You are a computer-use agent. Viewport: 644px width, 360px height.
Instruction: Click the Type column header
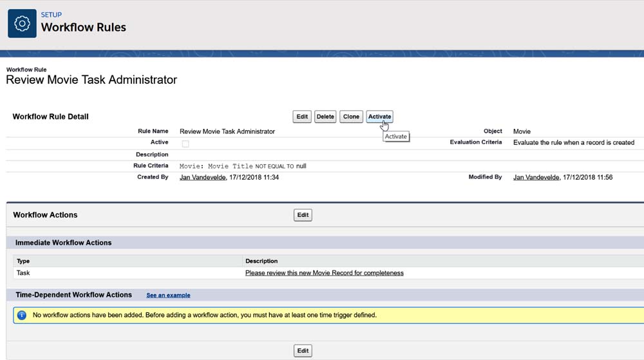23,261
